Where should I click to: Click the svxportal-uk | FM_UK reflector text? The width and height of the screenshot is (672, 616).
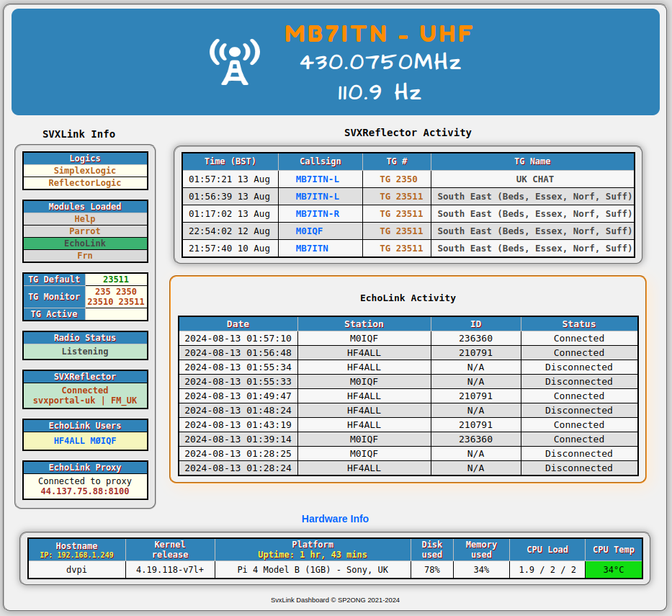(x=85, y=401)
